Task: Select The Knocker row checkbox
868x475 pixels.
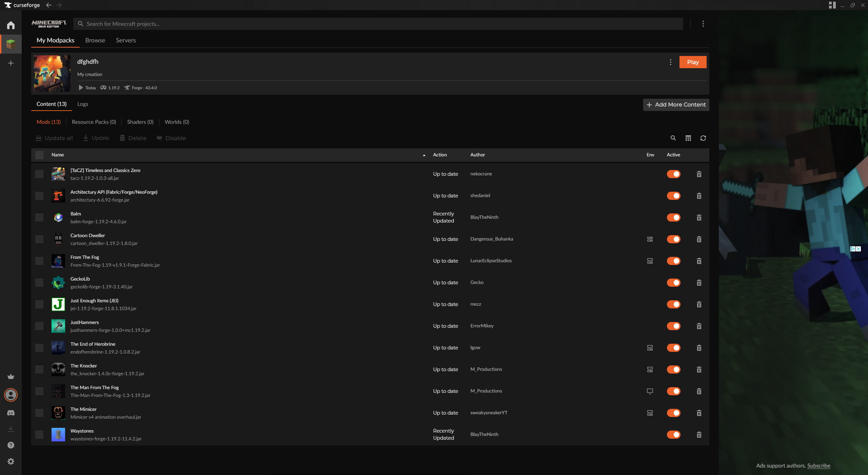Action: [39, 369]
